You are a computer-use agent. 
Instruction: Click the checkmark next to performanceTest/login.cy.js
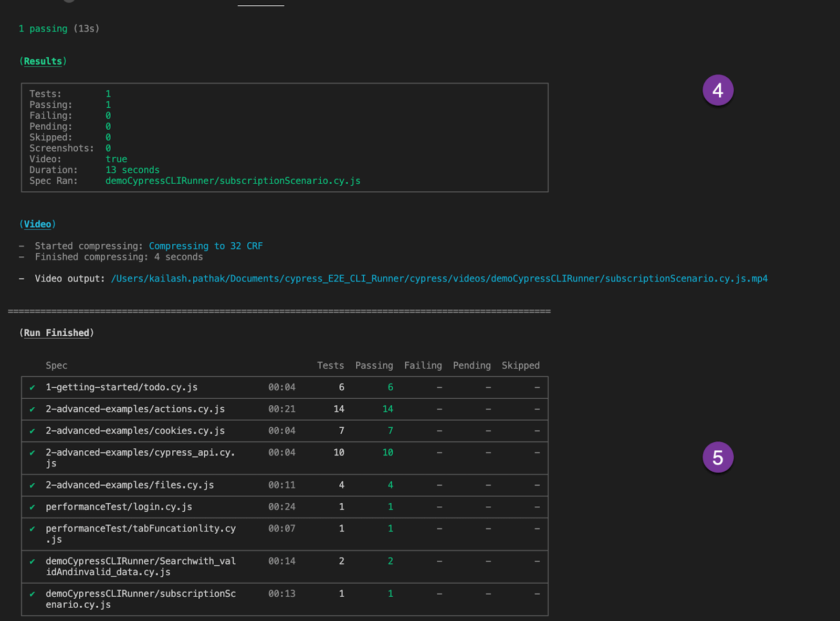point(33,507)
